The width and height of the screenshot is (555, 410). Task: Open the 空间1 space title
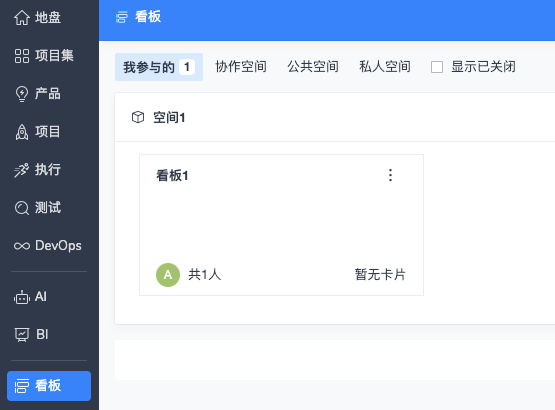click(169, 118)
